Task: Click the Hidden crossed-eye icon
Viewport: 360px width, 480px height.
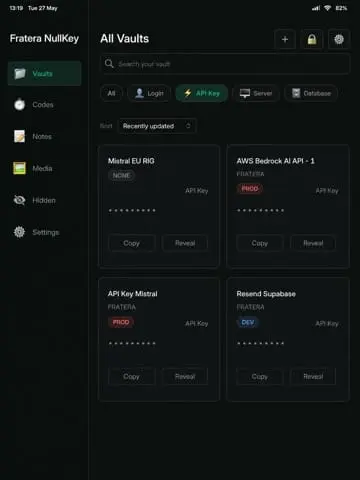Action: tap(20, 200)
